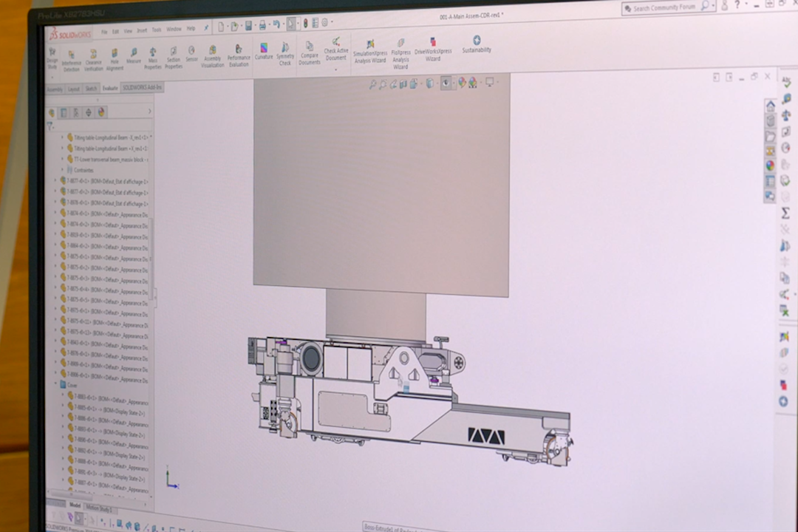Click the filter funnel in the tree

click(x=50, y=126)
